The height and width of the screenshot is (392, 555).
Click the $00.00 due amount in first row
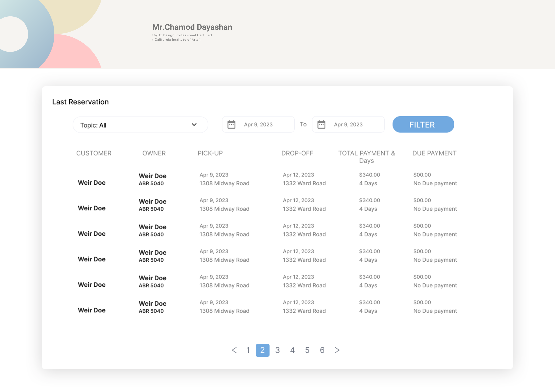pyautogui.click(x=422, y=175)
